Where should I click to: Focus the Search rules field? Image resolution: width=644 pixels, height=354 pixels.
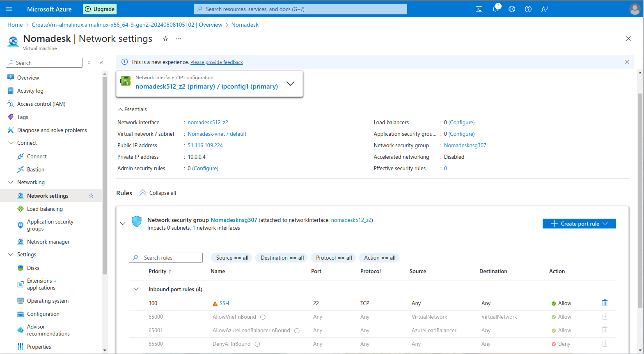(166, 258)
